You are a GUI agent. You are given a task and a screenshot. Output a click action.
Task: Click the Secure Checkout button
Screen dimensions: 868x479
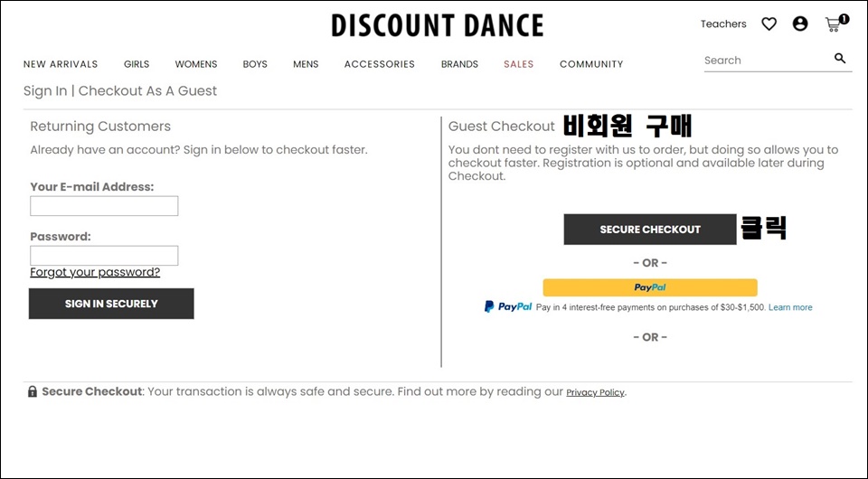coord(650,229)
